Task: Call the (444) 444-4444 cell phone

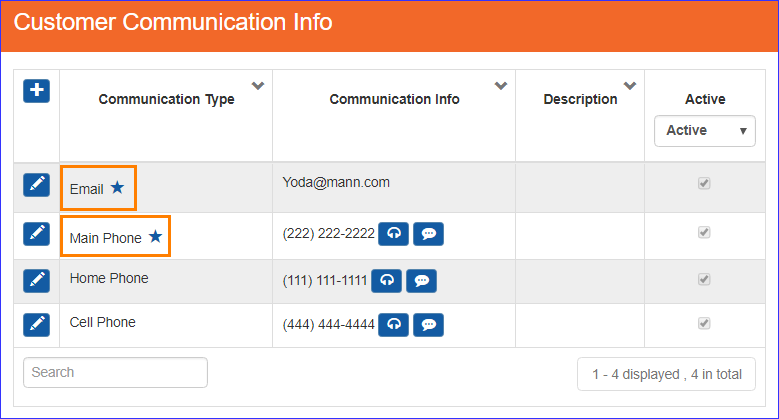Action: tap(393, 325)
